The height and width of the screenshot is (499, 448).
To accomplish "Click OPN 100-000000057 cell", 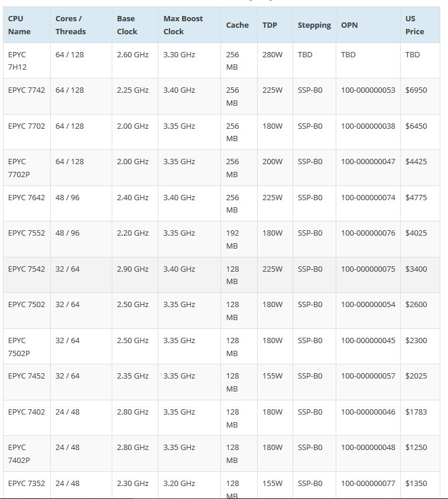I will click(368, 382).
